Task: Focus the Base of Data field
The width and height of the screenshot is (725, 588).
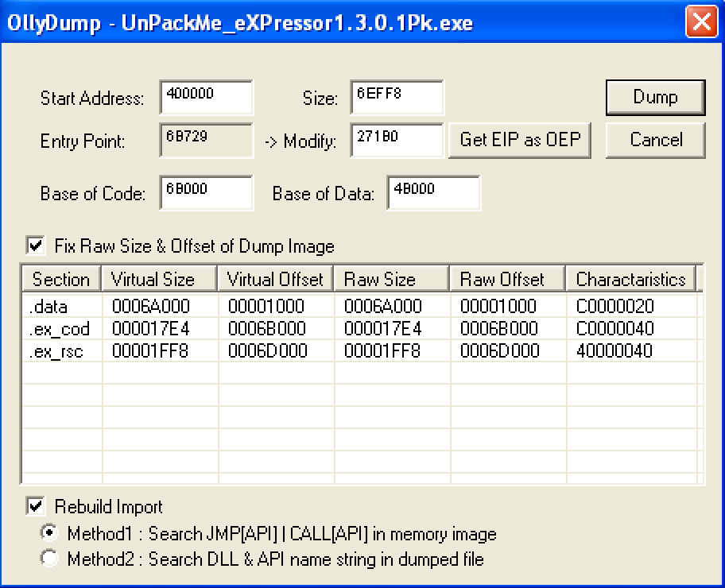Action: (433, 192)
